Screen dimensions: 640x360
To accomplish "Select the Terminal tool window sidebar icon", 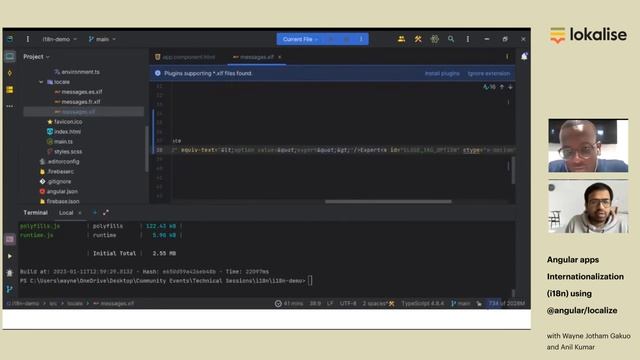I will [10, 239].
